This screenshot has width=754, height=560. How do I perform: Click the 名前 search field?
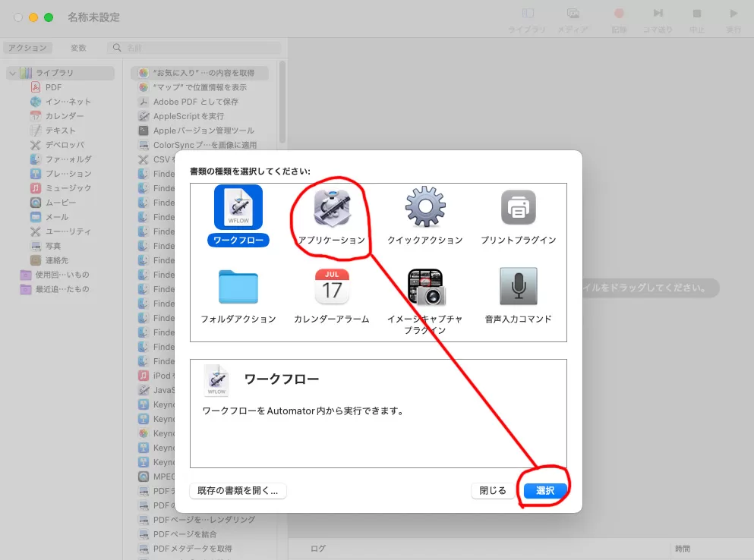coord(199,48)
